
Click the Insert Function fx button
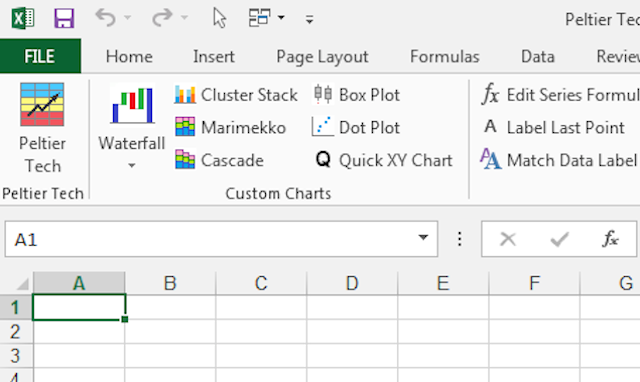pos(610,239)
